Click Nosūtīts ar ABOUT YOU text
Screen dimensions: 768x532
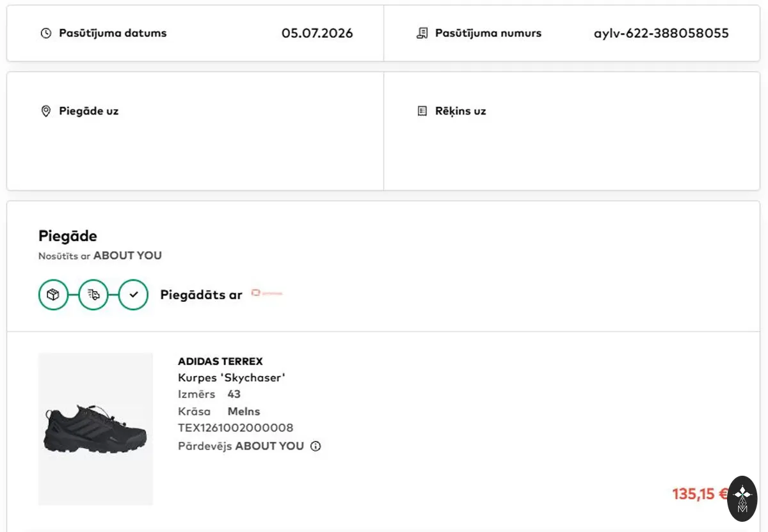coord(100,256)
